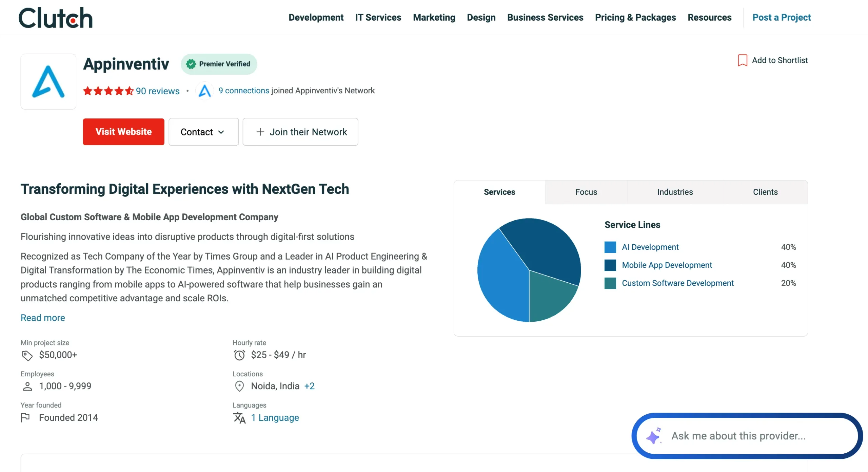Click the clock icon next to hourly rate
Image resolution: width=868 pixels, height=472 pixels.
(240, 355)
